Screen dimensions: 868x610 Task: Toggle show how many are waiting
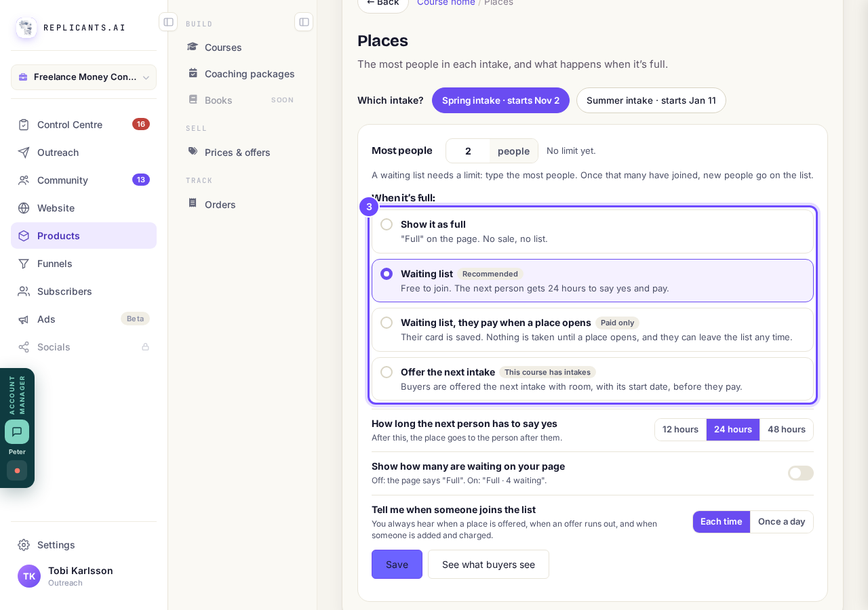click(x=801, y=473)
